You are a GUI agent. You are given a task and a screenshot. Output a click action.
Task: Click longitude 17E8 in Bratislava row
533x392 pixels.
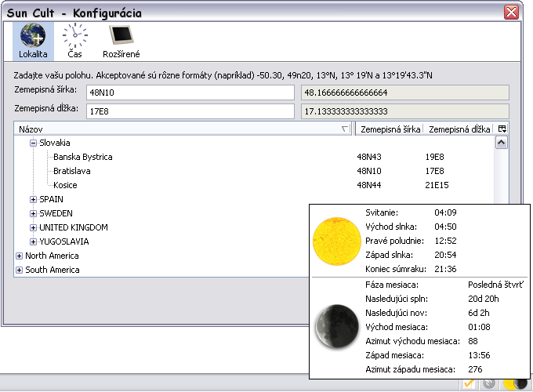pos(434,171)
